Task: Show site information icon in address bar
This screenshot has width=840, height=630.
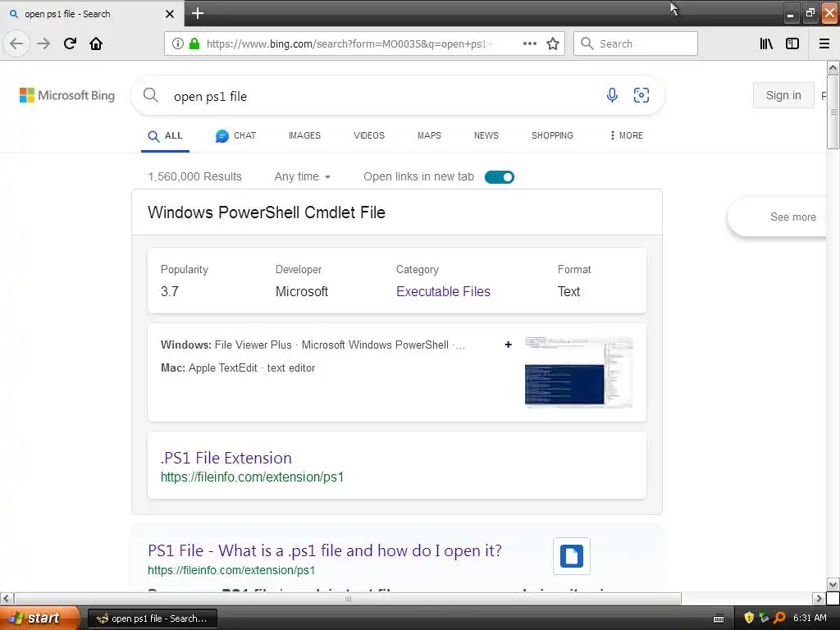Action: pyautogui.click(x=178, y=43)
